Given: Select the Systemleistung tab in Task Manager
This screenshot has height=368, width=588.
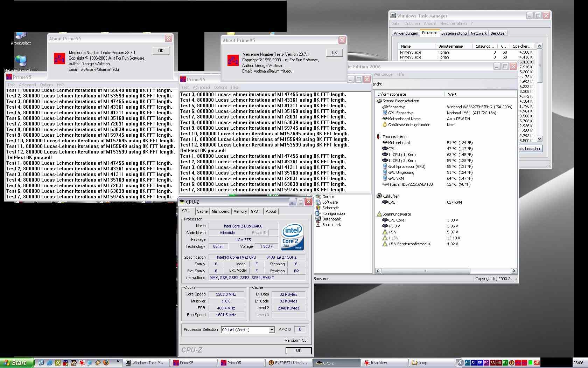Looking at the screenshot, I should (454, 33).
